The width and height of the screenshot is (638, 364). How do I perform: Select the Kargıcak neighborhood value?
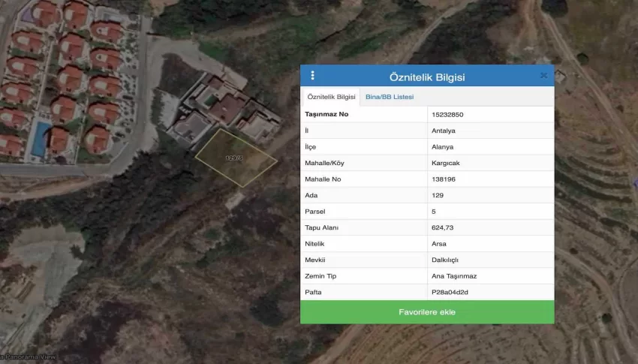[445, 163]
